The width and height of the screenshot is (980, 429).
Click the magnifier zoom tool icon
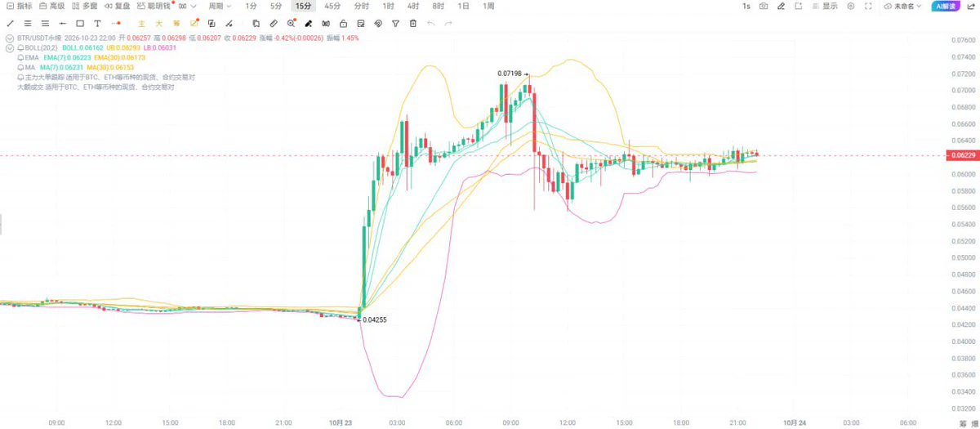point(291,24)
